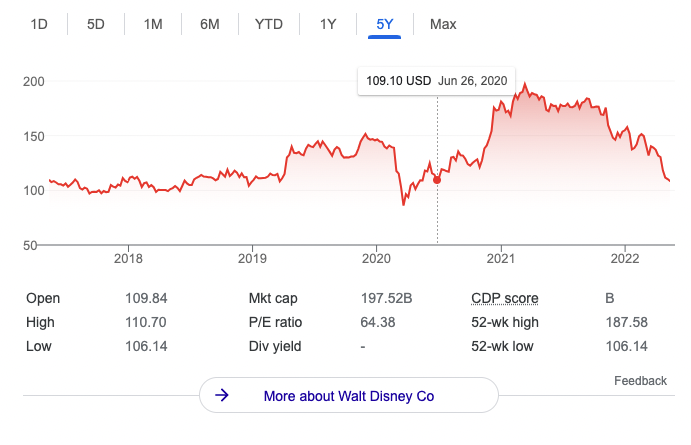Select the 1D time range tab
The width and height of the screenshot is (691, 445).
pyautogui.click(x=40, y=24)
